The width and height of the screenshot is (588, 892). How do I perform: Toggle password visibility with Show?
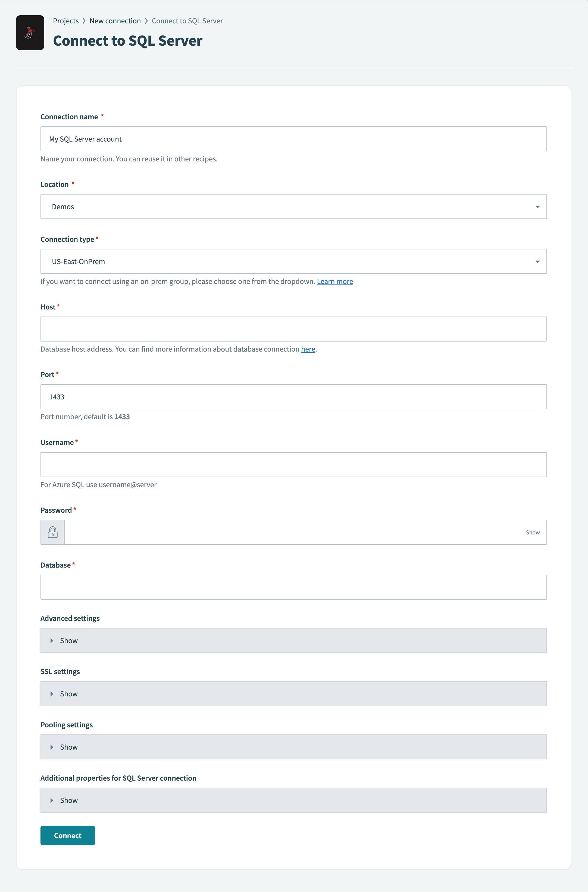(x=533, y=533)
